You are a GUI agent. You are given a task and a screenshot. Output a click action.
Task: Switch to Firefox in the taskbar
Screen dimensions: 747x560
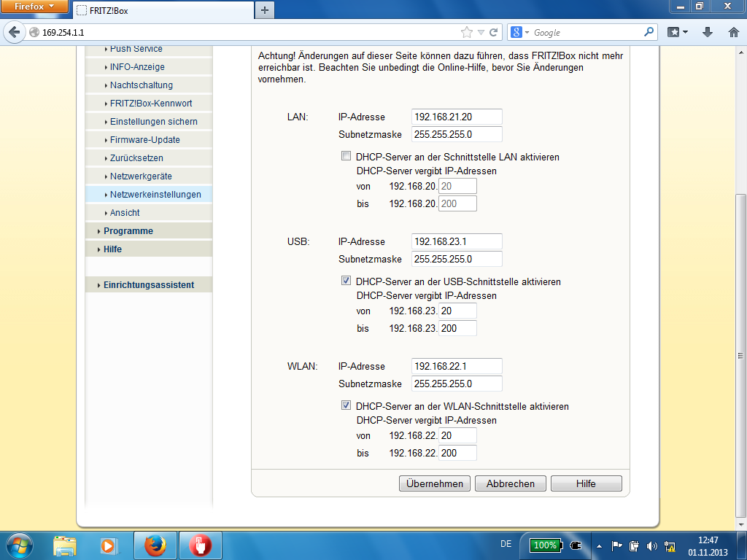click(155, 545)
